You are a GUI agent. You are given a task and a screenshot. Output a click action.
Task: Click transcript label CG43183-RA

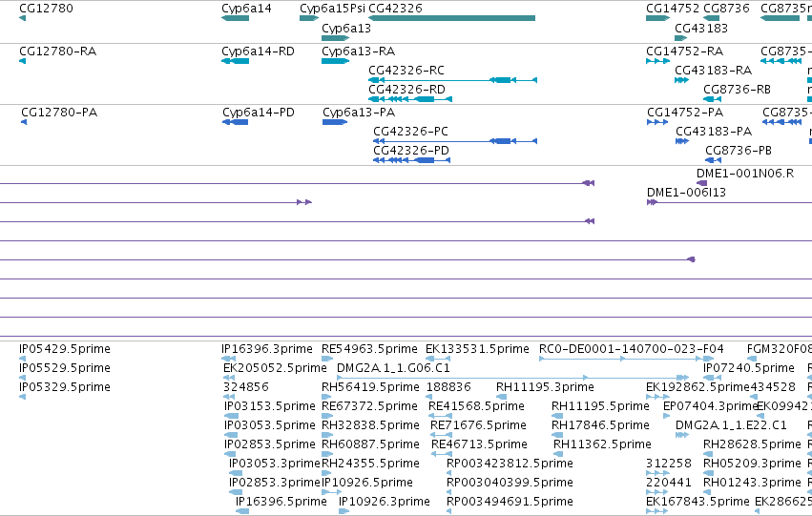pos(713,71)
